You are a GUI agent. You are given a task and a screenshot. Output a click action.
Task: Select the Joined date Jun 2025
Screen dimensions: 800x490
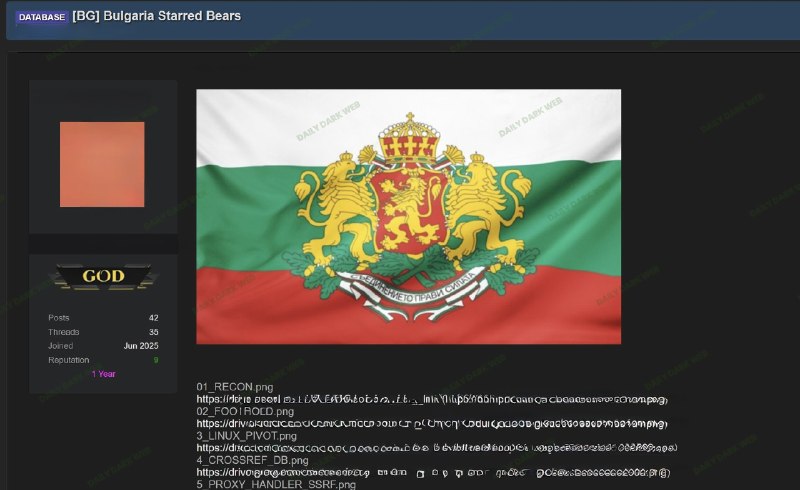141,346
